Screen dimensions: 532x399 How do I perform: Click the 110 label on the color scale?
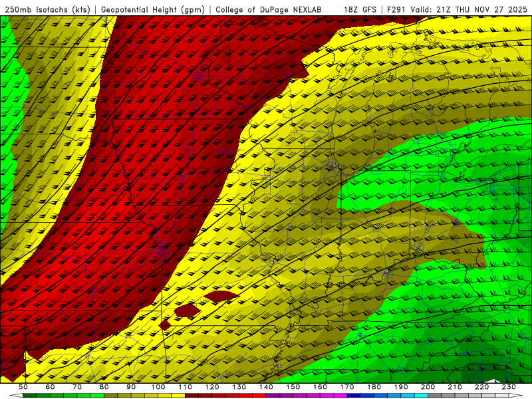186,387
